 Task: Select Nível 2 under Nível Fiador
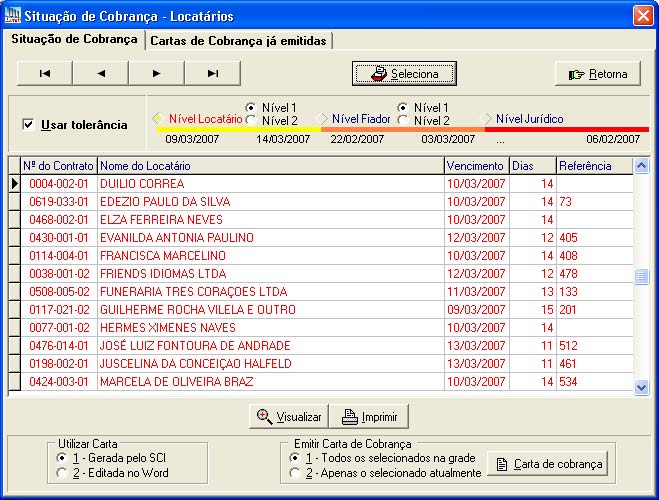coord(404,121)
